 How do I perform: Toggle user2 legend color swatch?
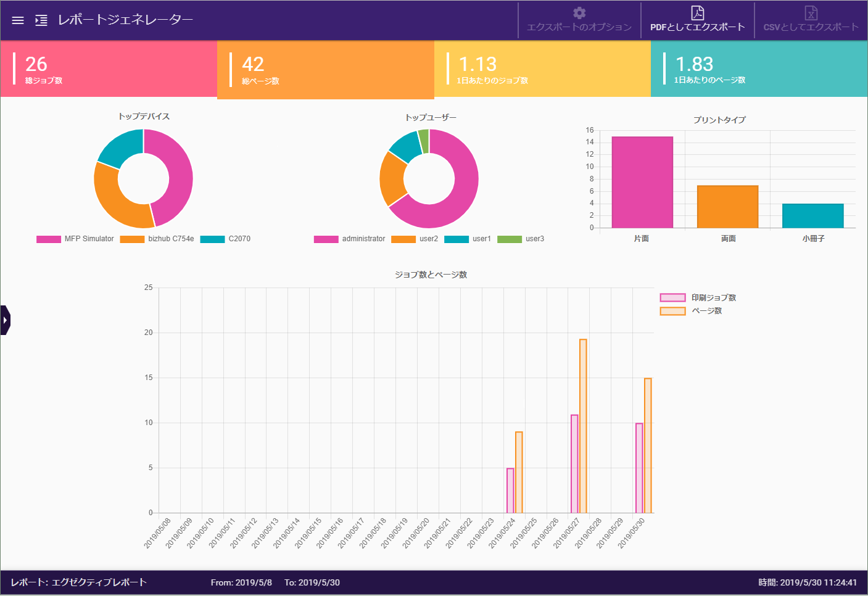point(403,239)
